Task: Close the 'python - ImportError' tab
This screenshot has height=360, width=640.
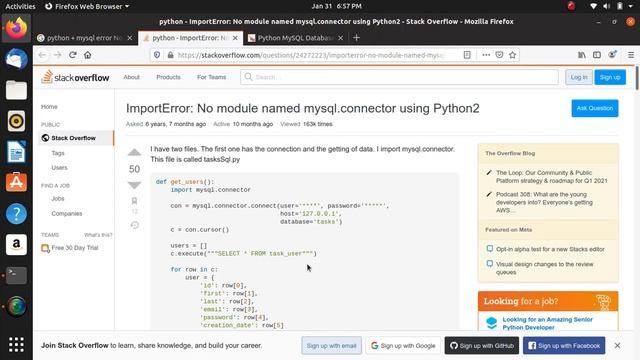Action: [235, 38]
